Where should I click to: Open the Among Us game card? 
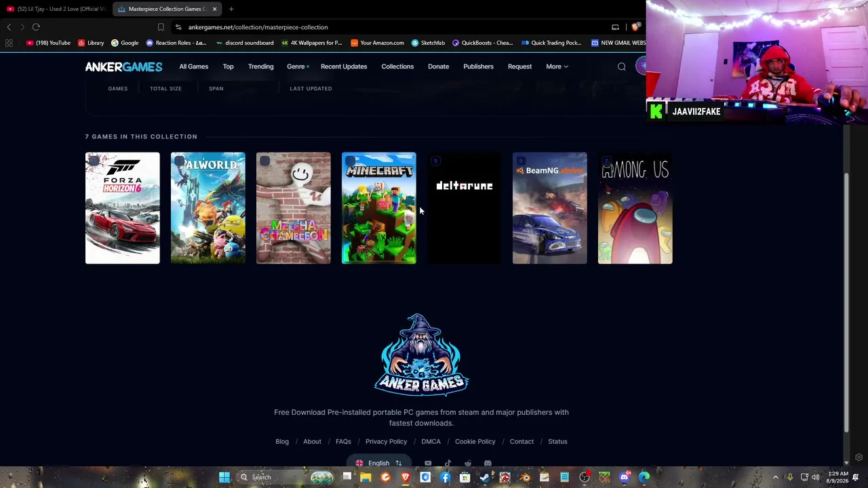[635, 208]
